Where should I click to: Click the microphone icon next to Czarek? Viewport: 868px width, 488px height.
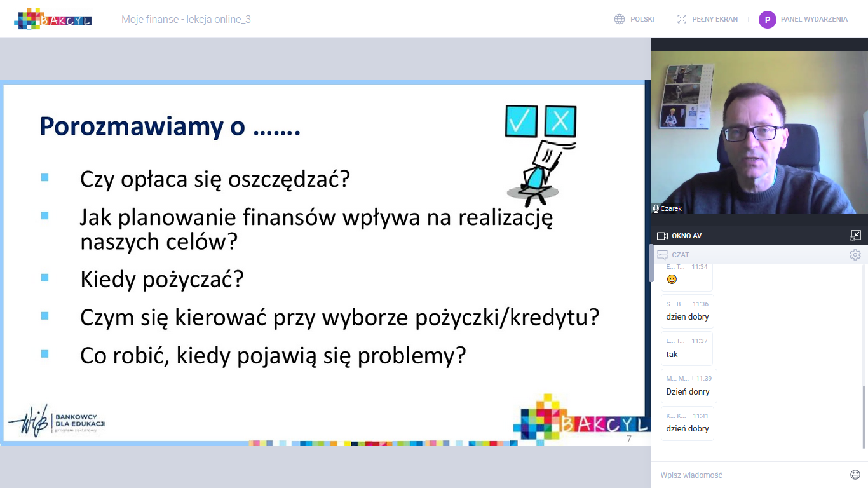[x=656, y=208]
